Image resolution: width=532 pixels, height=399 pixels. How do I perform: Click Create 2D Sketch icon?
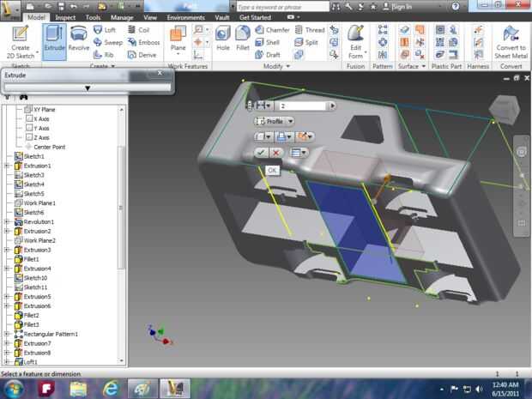click(21, 41)
